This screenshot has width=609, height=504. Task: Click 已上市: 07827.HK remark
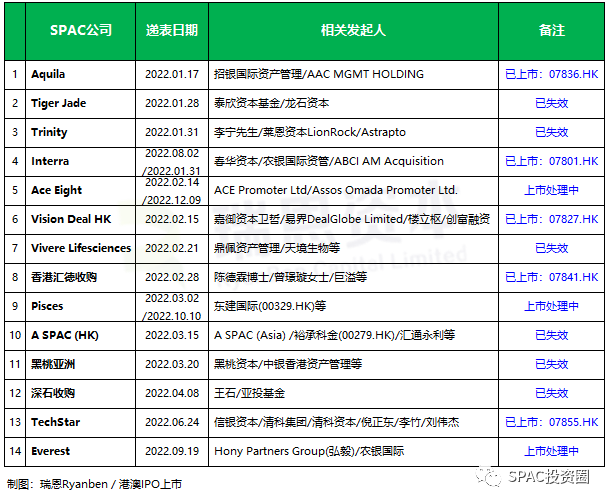(551, 219)
